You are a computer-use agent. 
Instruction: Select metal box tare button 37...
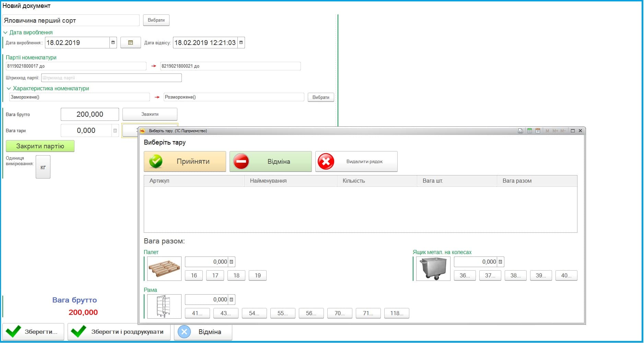490,275
